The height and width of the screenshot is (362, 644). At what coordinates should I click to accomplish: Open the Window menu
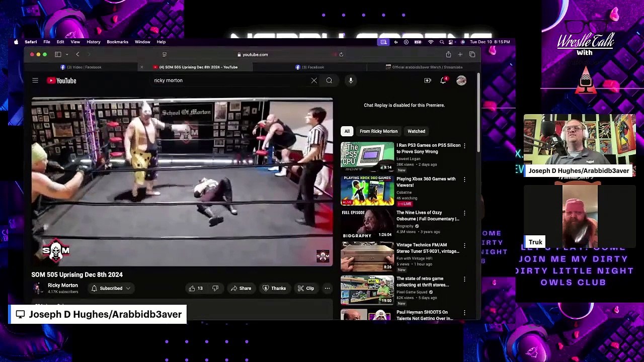pyautogui.click(x=142, y=42)
